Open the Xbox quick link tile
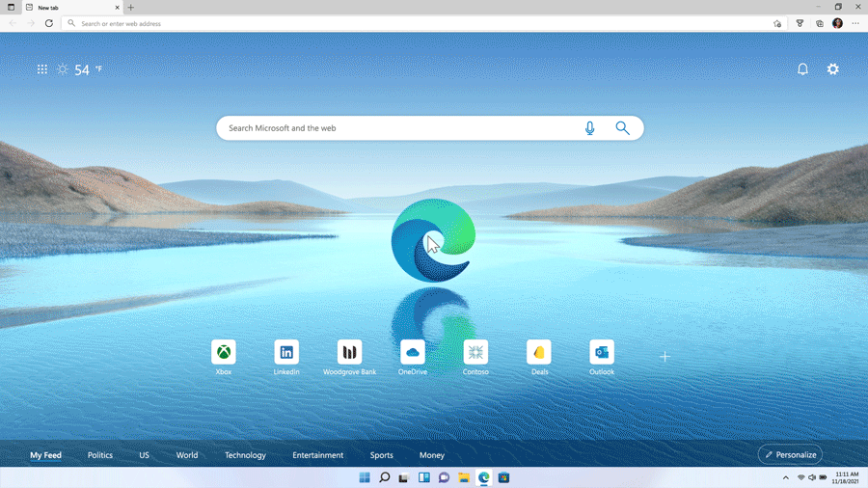Viewport: 868px width, 488px height. (x=224, y=353)
